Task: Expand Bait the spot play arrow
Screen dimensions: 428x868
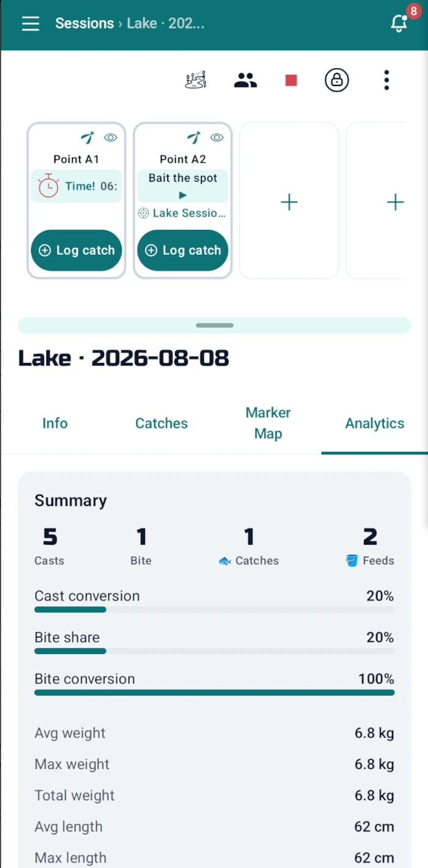Action: (x=183, y=196)
